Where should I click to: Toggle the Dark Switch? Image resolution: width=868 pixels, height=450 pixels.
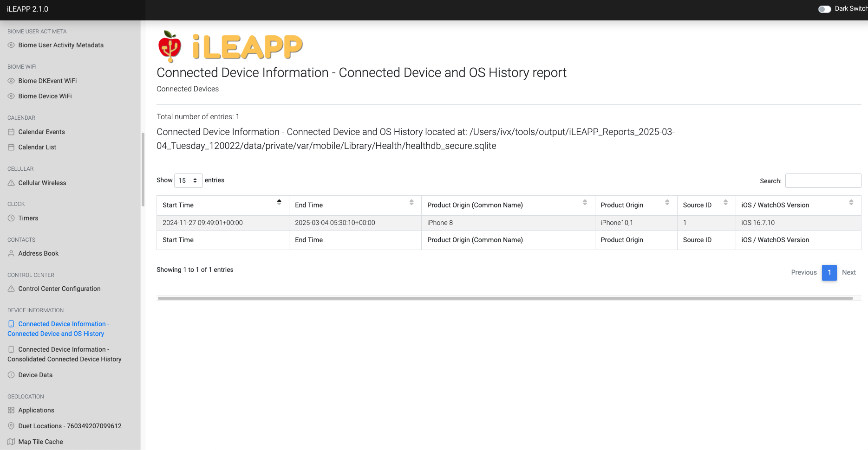pyautogui.click(x=824, y=9)
